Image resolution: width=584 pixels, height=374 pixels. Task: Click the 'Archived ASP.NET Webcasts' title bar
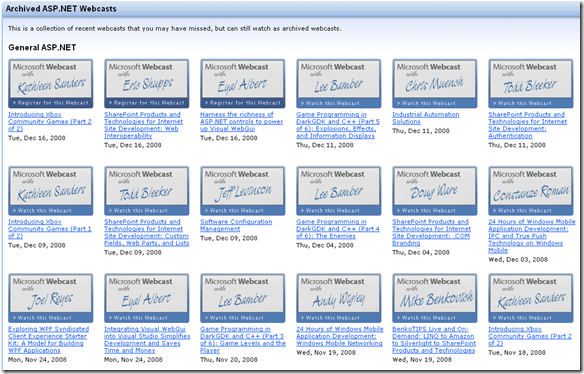[292, 9]
